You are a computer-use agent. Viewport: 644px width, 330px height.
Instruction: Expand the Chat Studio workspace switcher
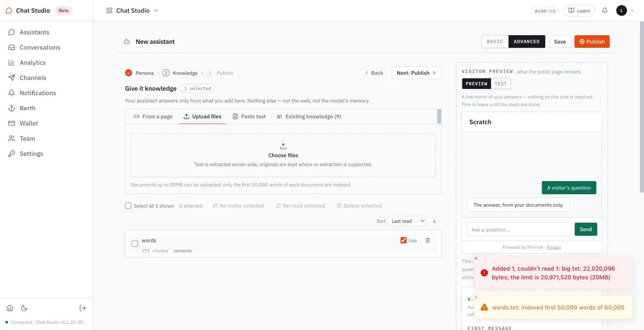[132, 11]
